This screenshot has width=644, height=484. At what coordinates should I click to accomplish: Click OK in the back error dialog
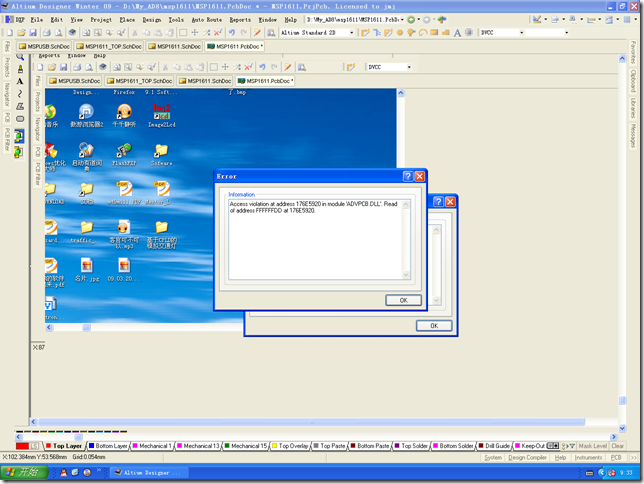click(x=434, y=326)
